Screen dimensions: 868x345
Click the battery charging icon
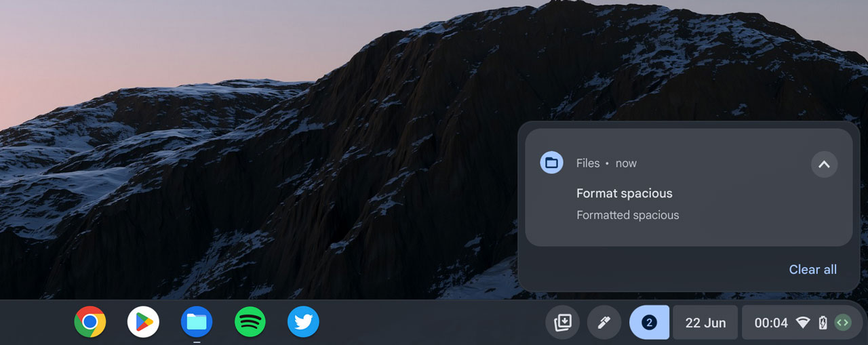(823, 323)
